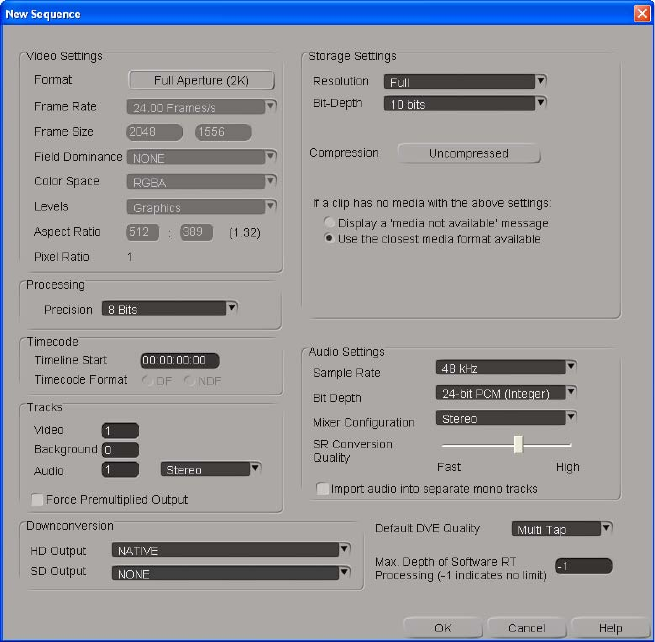Open the storage Bit-Depth dropdown showing 10 bits
The height and width of the screenshot is (642, 655).
[x=465, y=103]
